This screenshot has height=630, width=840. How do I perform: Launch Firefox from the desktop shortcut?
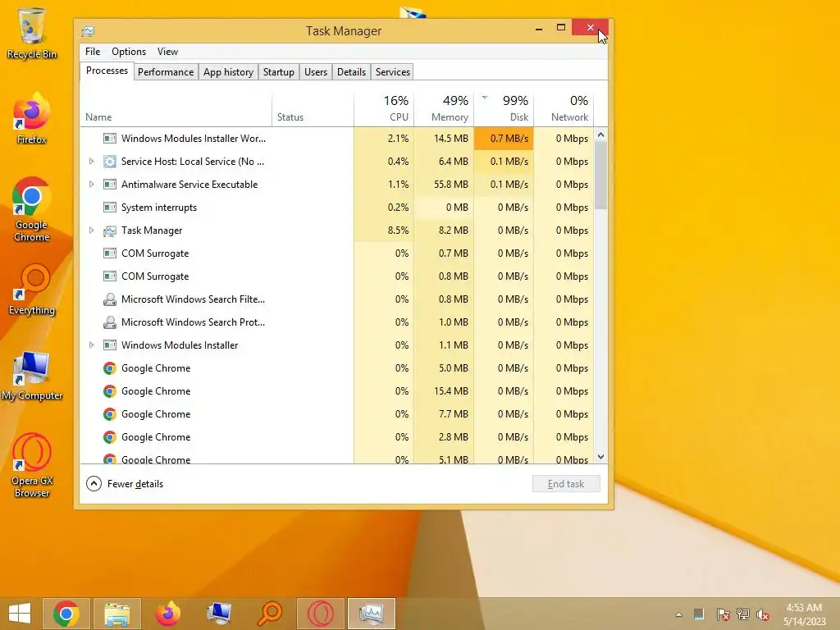[32, 119]
